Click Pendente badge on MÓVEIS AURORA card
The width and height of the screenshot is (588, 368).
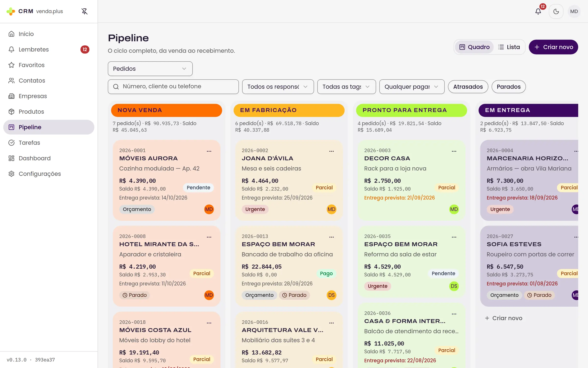(x=198, y=187)
